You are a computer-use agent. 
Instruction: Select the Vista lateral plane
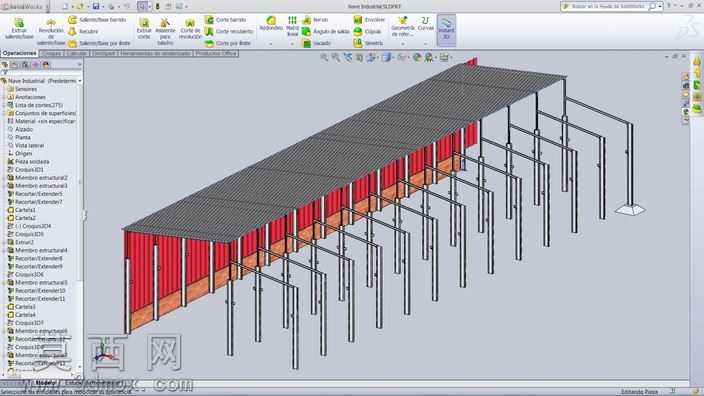click(x=26, y=145)
